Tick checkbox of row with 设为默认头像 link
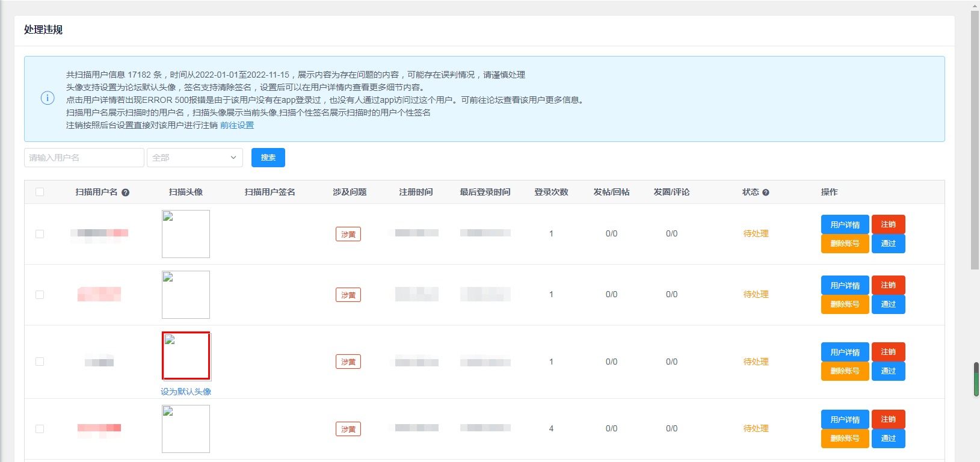980x462 pixels. (x=40, y=362)
